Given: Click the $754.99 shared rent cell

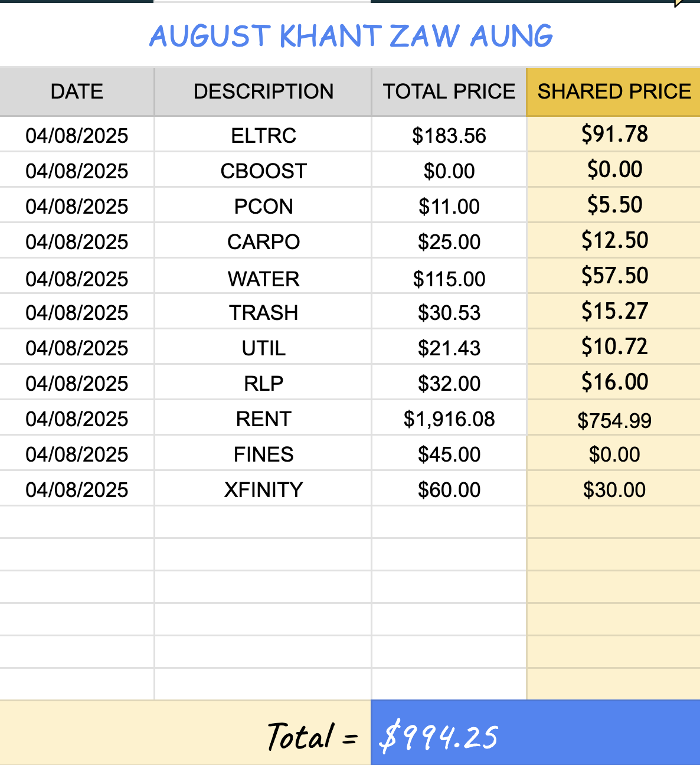Looking at the screenshot, I should (x=614, y=419).
